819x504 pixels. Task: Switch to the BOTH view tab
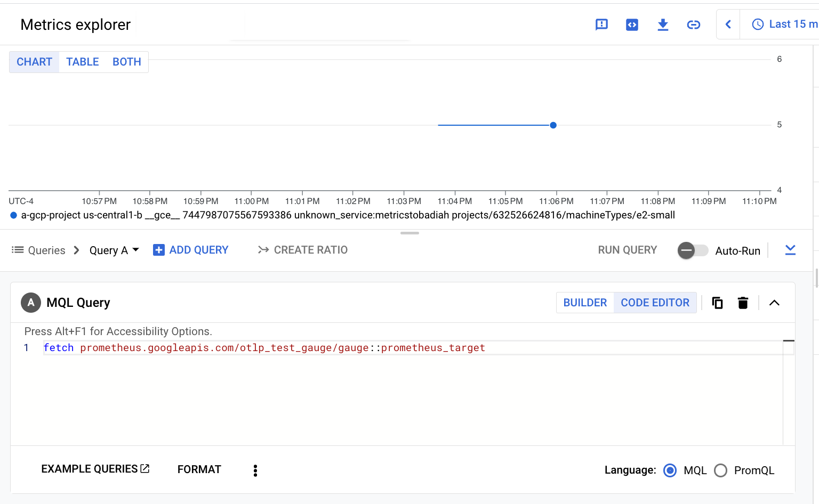pos(127,62)
